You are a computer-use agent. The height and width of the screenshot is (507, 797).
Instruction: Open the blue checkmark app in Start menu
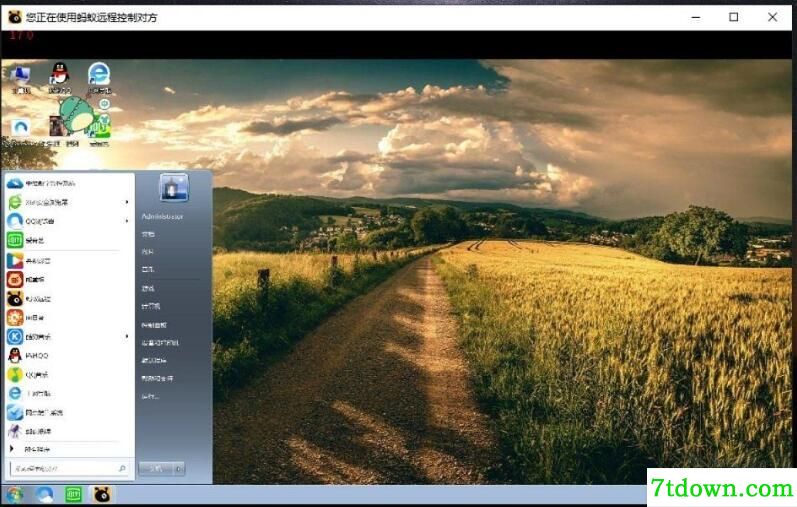click(69, 412)
